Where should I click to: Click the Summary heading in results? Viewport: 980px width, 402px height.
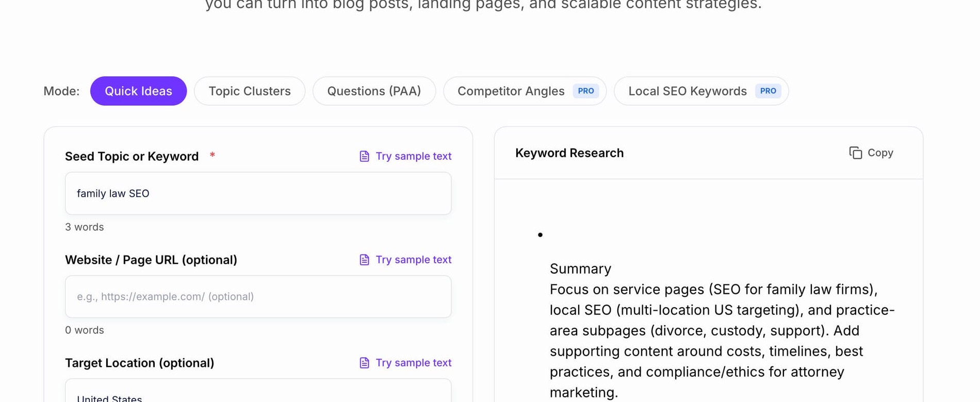(x=580, y=269)
